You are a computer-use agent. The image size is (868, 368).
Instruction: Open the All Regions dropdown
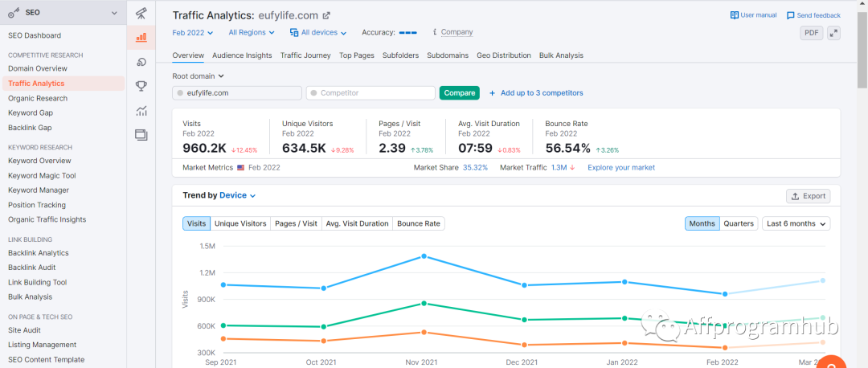pyautogui.click(x=252, y=33)
